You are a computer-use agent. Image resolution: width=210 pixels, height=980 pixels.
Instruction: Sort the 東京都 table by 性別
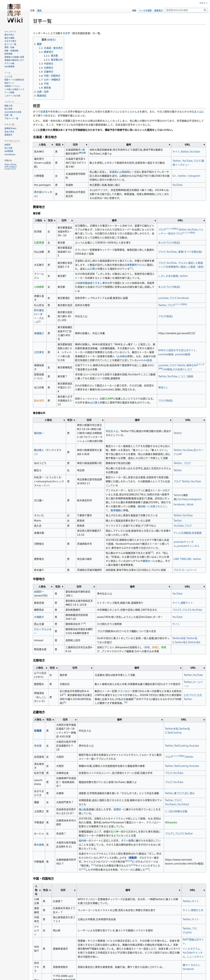52,220
